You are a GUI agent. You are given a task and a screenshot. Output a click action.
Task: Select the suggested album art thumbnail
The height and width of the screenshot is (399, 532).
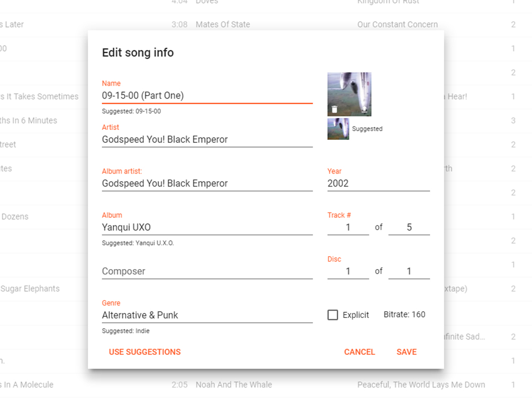click(338, 129)
